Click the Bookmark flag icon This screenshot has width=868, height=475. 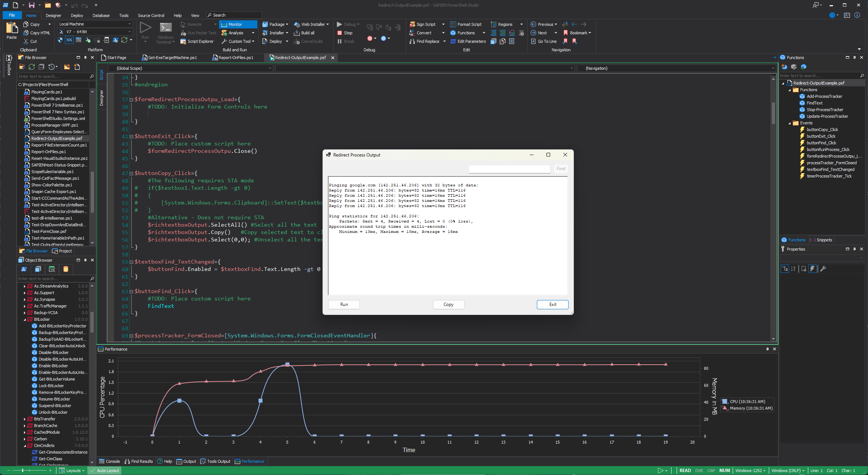point(565,33)
